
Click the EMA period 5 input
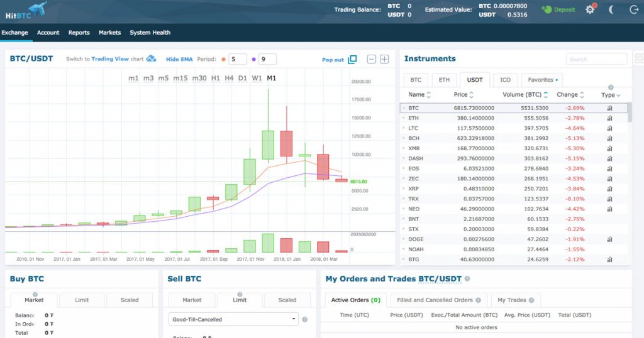coord(237,59)
